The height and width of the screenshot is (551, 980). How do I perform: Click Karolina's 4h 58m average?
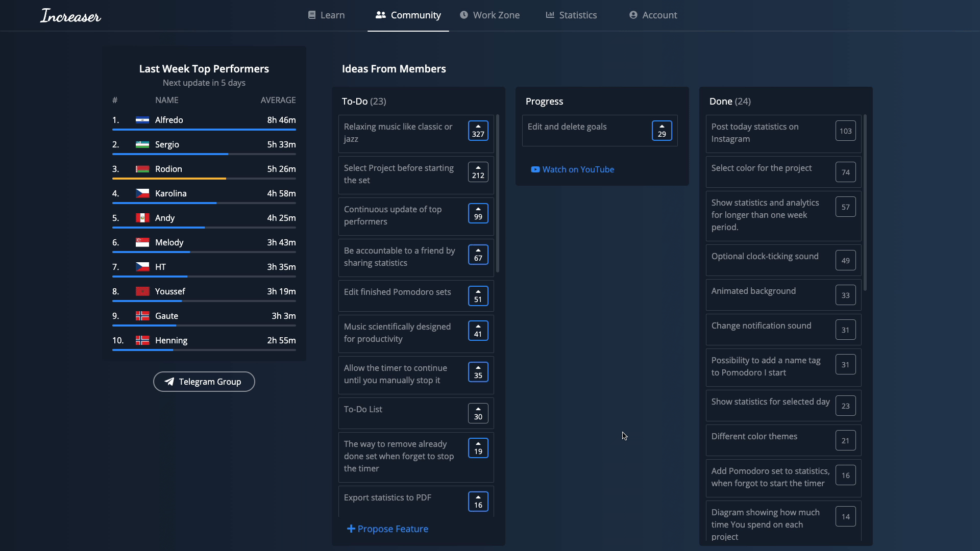point(281,193)
